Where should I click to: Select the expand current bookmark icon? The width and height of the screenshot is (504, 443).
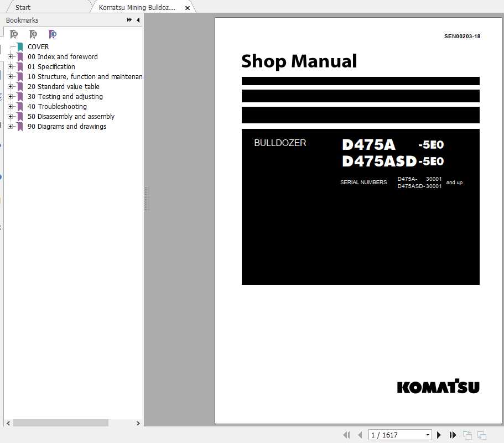point(53,34)
